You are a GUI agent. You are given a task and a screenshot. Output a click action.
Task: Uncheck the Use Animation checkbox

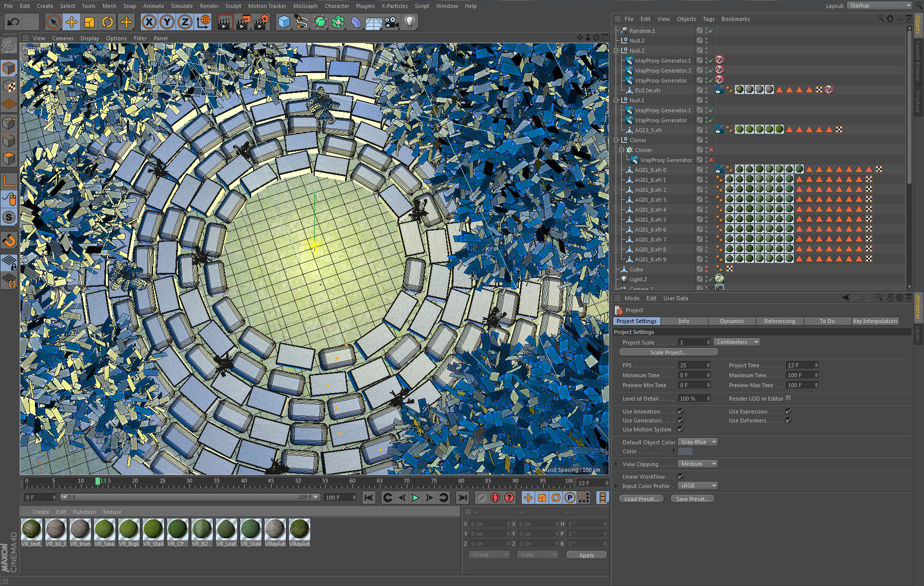pos(680,412)
